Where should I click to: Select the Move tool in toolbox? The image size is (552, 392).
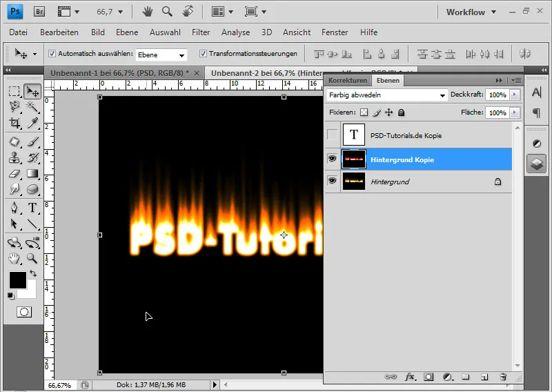[x=32, y=92]
